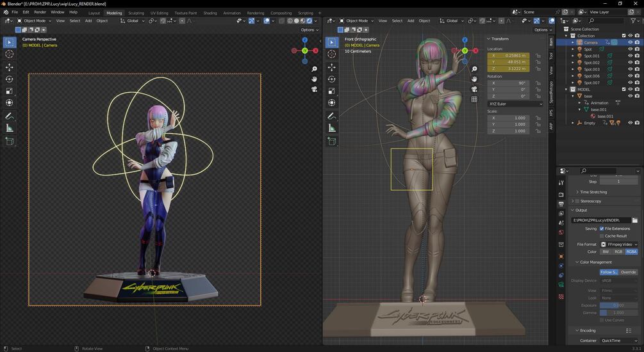Image resolution: width=644 pixels, height=352 pixels.
Task: Open the File Format FFmpeg Video dropdown
Action: coord(620,244)
